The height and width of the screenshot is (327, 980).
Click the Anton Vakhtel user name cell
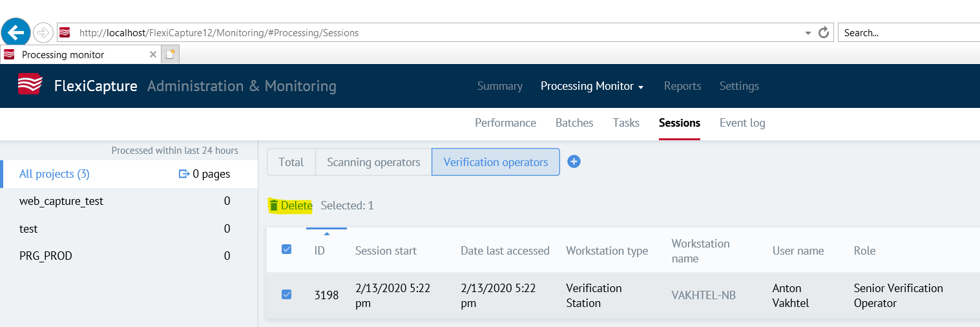791,295
